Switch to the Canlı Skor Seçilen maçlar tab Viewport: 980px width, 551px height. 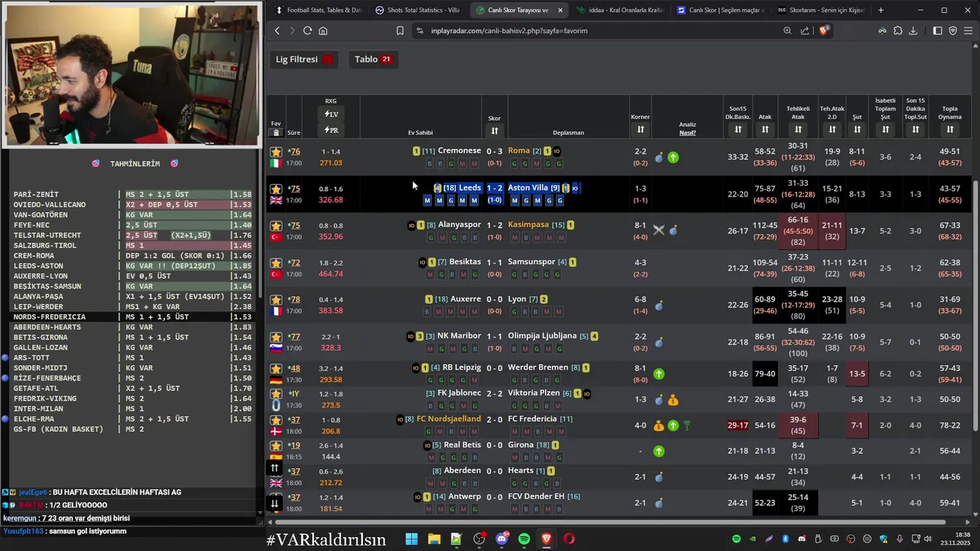pyautogui.click(x=719, y=10)
